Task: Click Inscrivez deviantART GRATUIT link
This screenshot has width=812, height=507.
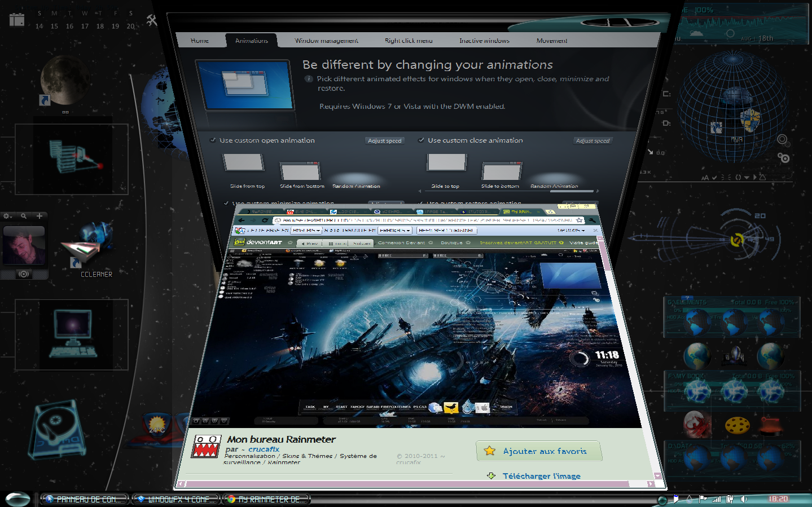Action: 517,243
